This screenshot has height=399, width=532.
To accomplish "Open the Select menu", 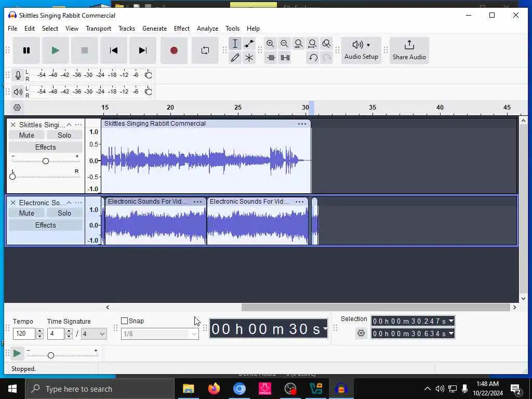I will 50,29.
